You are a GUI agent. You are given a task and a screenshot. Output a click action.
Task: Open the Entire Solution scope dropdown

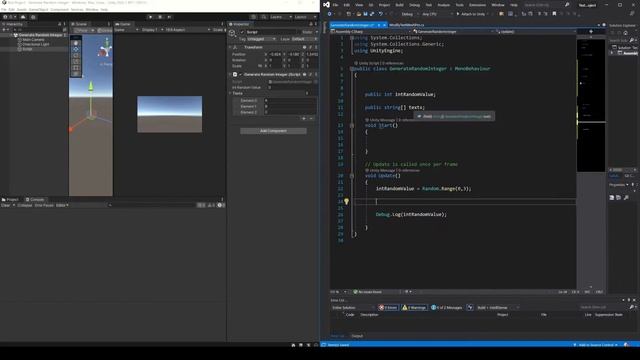[x=353, y=307]
